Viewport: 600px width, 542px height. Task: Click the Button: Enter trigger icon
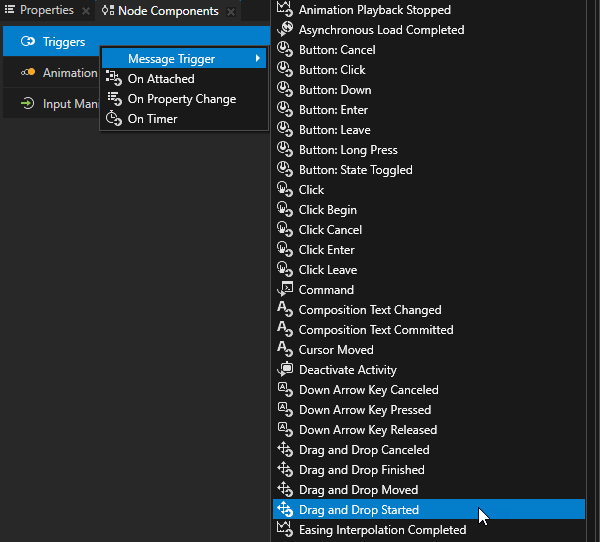tap(285, 109)
